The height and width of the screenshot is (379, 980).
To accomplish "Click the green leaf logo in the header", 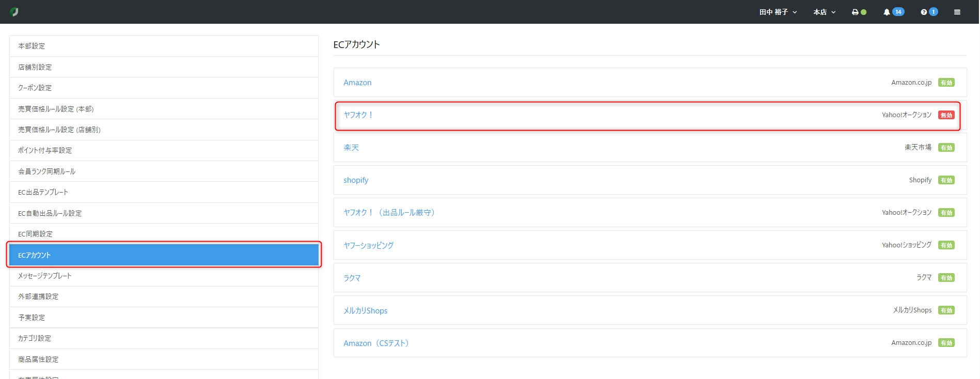I will pyautogui.click(x=14, y=12).
